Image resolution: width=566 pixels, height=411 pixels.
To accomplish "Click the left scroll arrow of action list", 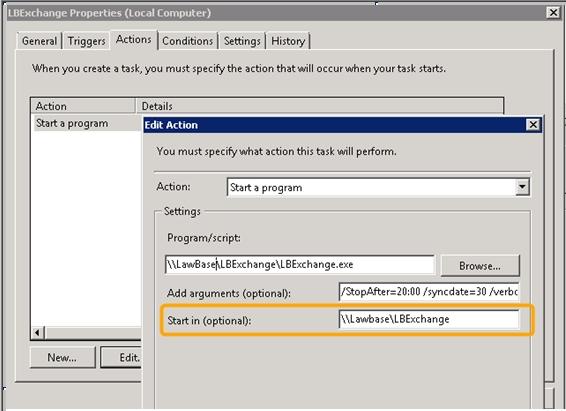I will [x=37, y=333].
